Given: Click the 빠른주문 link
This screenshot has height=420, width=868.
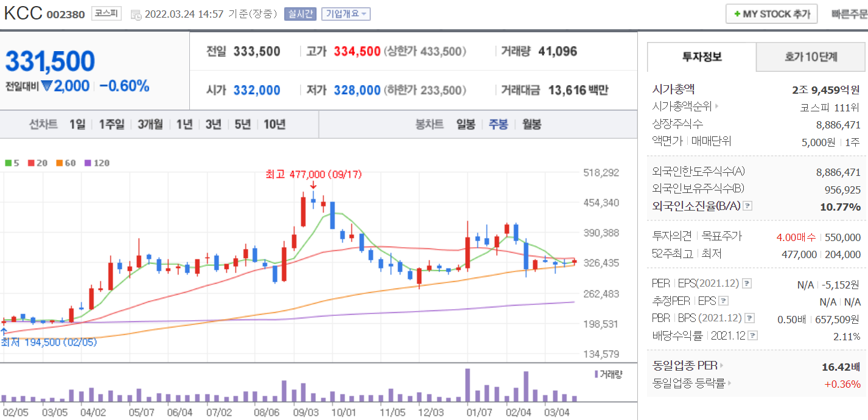Looking at the screenshot, I should tap(849, 14).
